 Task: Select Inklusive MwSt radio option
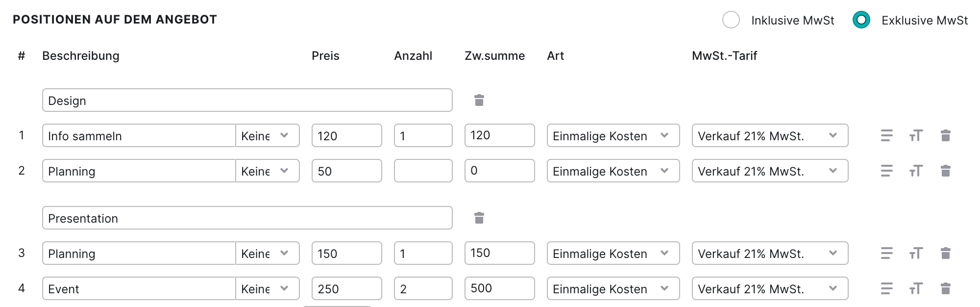[x=731, y=20]
